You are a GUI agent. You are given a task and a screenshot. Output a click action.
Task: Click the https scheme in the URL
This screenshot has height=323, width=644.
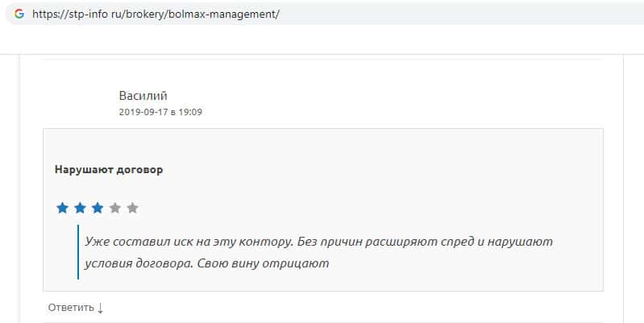pos(45,14)
